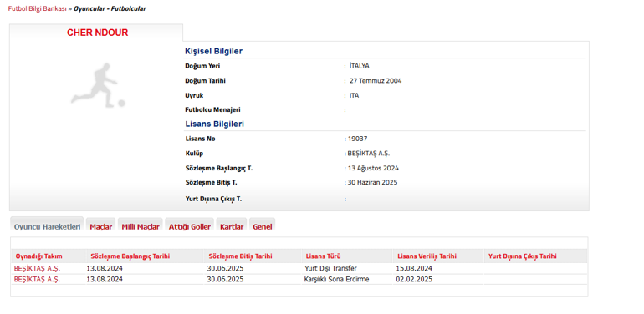
Task: Select the Yurt Dışı Transfer license cell
Action: click(330, 269)
